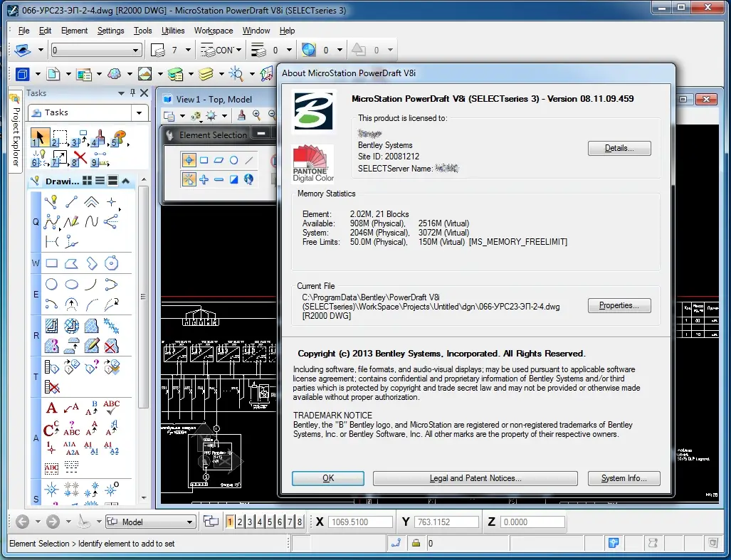The height and width of the screenshot is (560, 731).
Task: Expand the line style CON dropdown
Action: tap(238, 50)
